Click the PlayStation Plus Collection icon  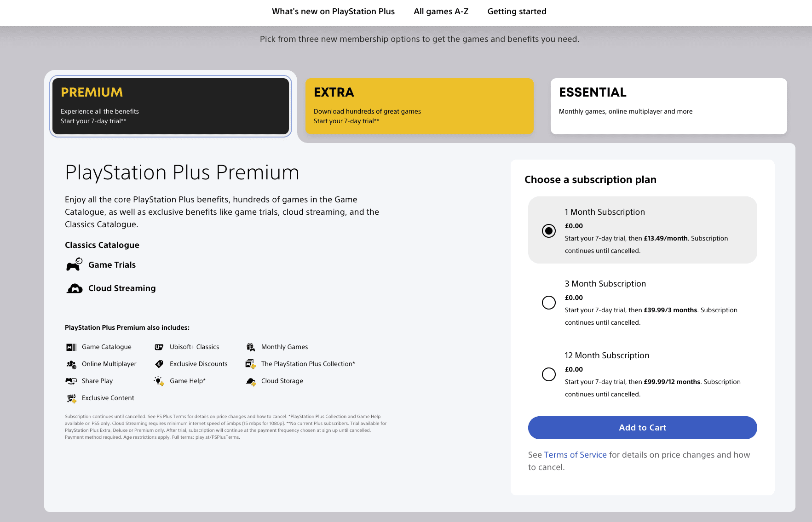pyautogui.click(x=250, y=364)
